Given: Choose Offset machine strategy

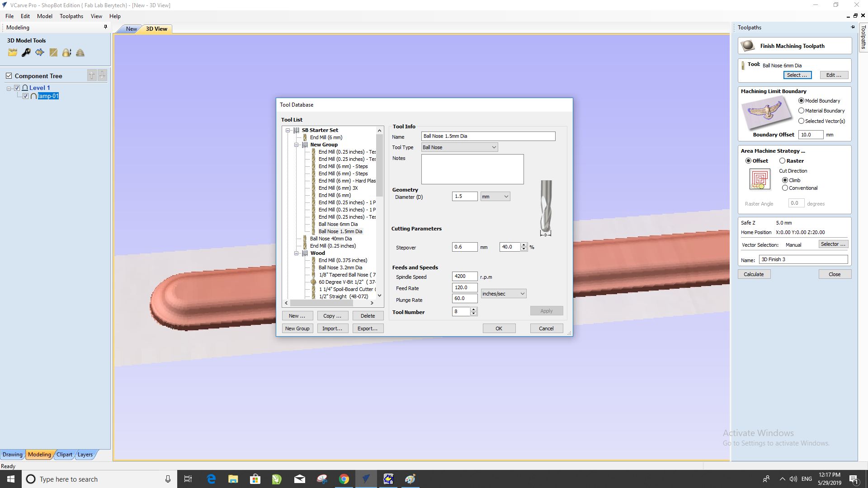Looking at the screenshot, I should coord(749,161).
